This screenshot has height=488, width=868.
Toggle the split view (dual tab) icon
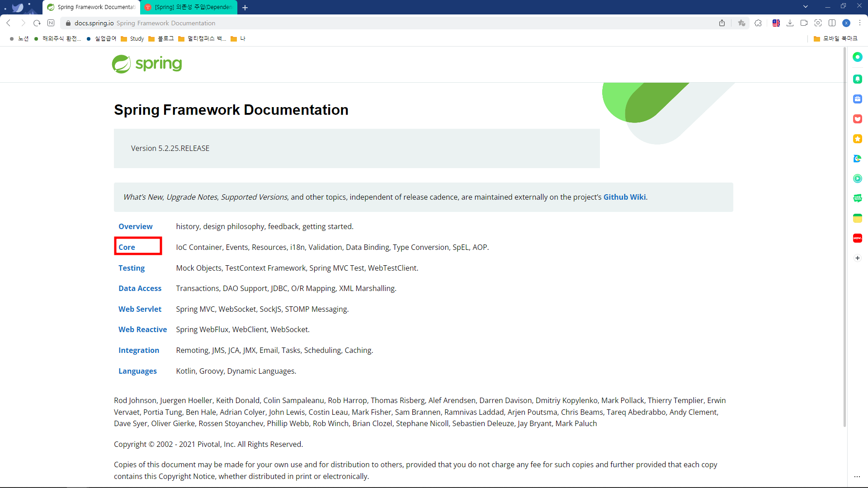click(x=832, y=23)
